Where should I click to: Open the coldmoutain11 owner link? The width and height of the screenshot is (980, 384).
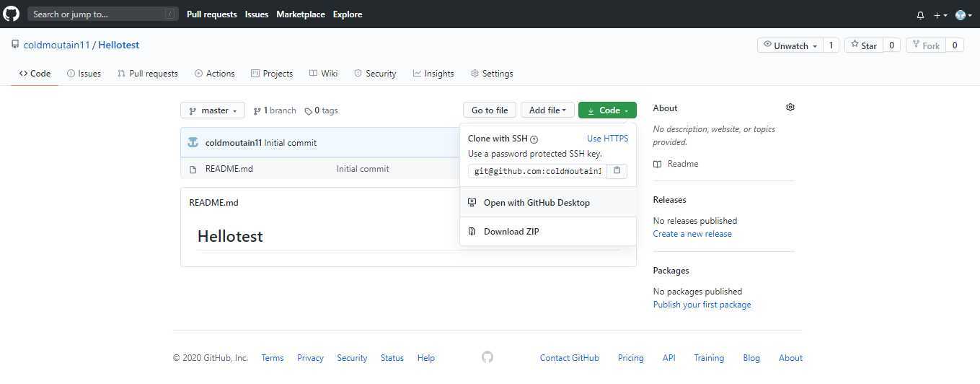pos(56,45)
